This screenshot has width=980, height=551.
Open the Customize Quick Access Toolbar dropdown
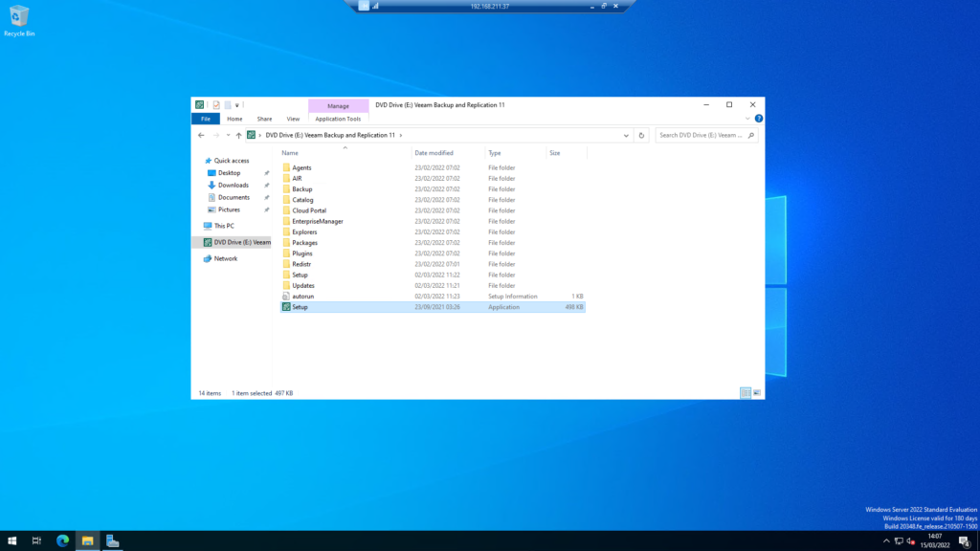point(237,105)
